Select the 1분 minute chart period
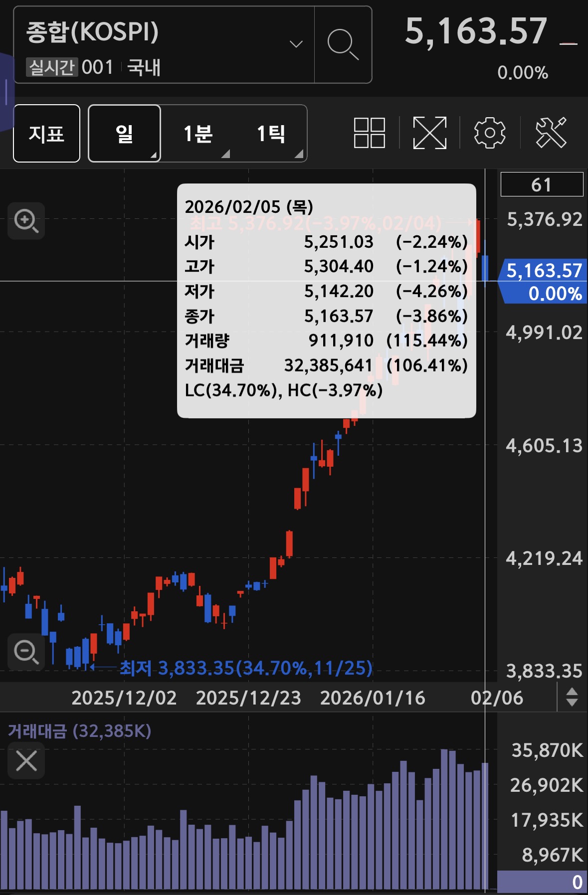Screen dimensions: 588x895 pyautogui.click(x=198, y=133)
